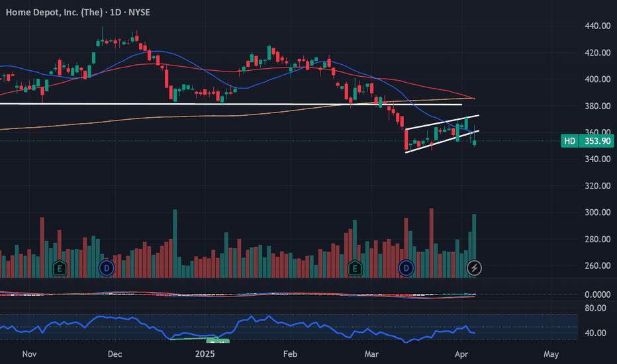This screenshot has width=617, height=364.
Task: Click the 420.00 price axis label
Action: (x=598, y=53)
